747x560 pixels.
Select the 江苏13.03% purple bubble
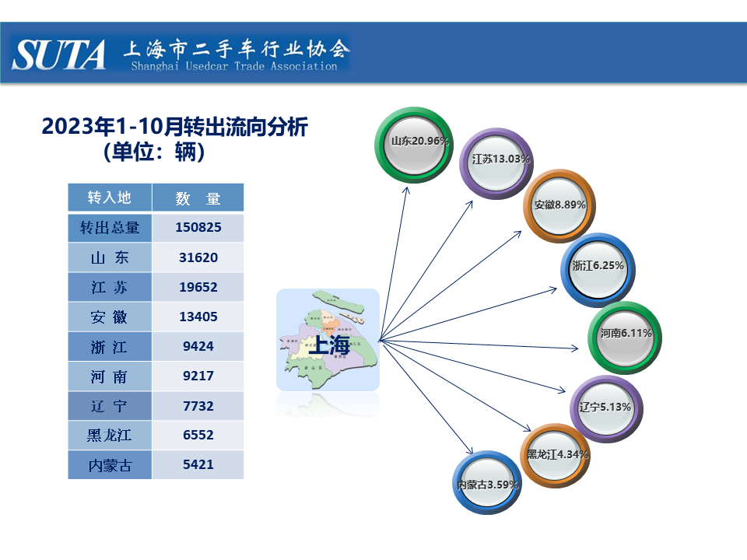(x=496, y=163)
